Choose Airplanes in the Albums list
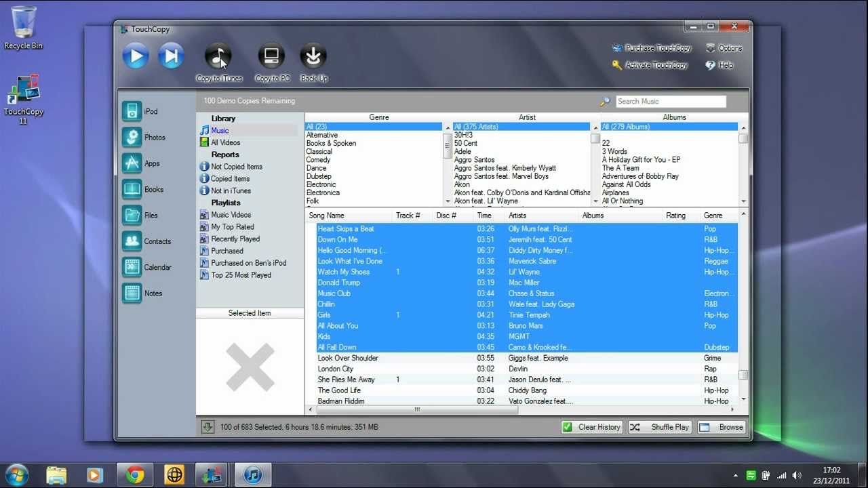868x488 pixels. 616,192
